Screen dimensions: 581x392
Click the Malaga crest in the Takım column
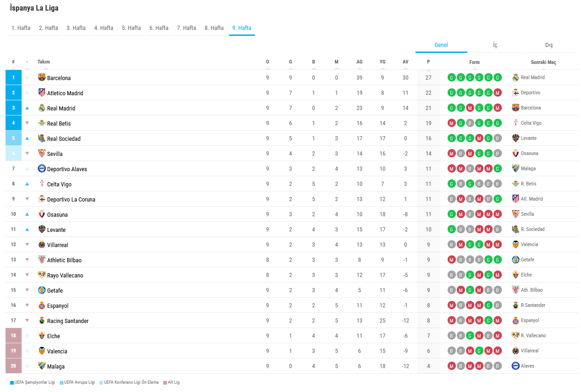(42, 366)
